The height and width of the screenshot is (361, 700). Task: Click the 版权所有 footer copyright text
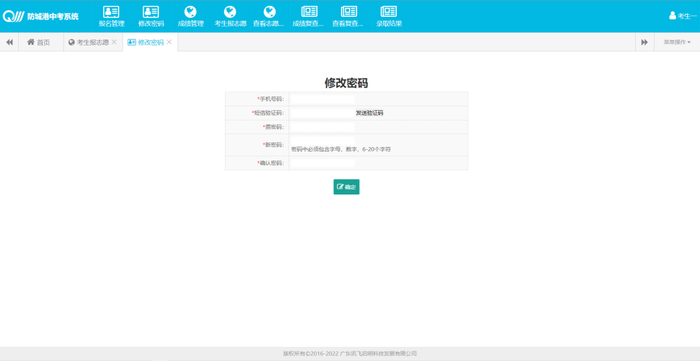pyautogui.click(x=350, y=353)
